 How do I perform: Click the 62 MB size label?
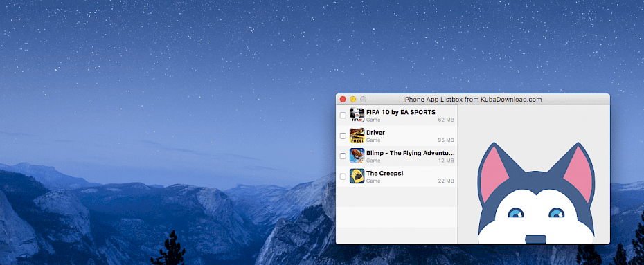click(x=446, y=120)
